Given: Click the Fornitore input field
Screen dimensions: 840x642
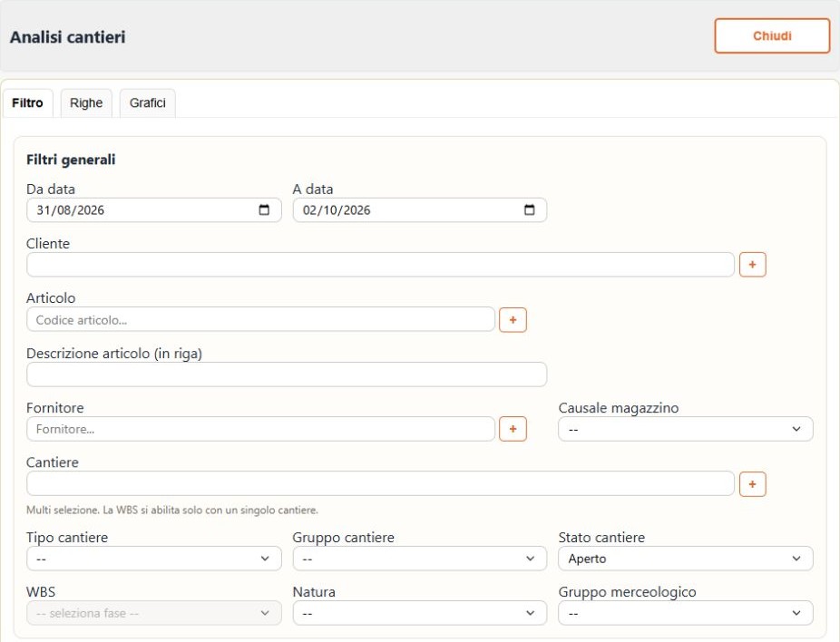Looking at the screenshot, I should (260, 429).
